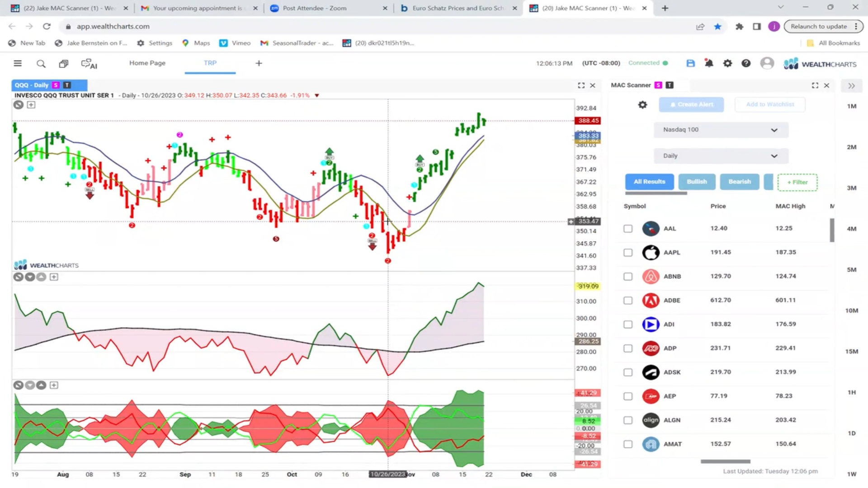Click the scanner vertical scrollbar
868x488 pixels.
point(832,230)
